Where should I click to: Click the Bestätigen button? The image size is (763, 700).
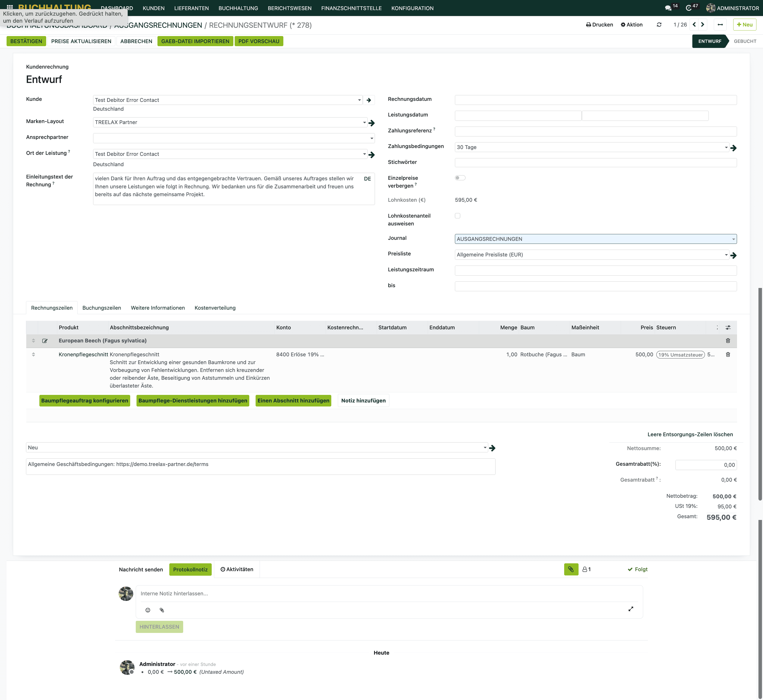pos(26,41)
